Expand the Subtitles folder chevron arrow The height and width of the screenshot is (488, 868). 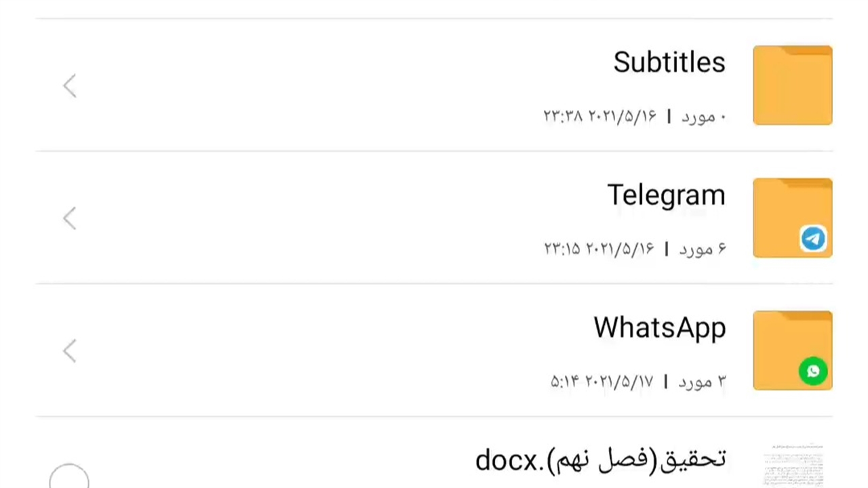point(70,86)
